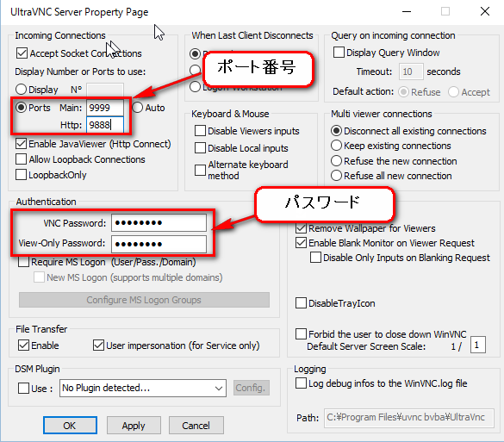Viewport: 504px width, 442px height.
Task: Toggle Enable Blank Monitor on Viewer Request
Action: click(x=301, y=243)
